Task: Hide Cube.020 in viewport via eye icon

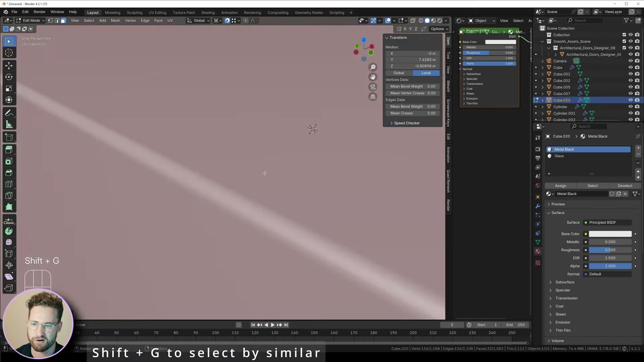Action: click(x=631, y=100)
